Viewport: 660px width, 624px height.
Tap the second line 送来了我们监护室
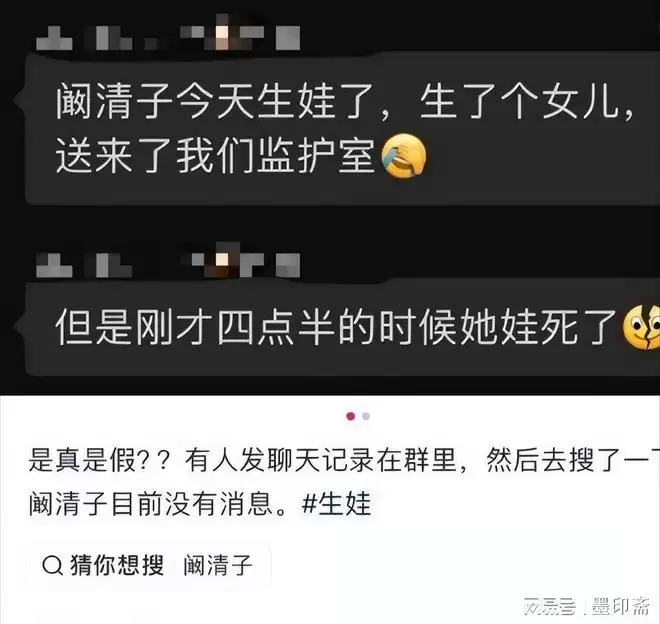215,156
